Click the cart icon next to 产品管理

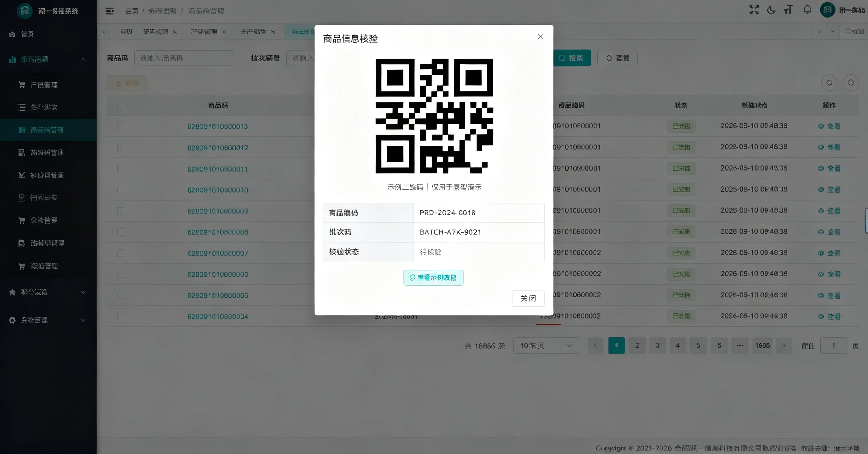pyautogui.click(x=22, y=85)
